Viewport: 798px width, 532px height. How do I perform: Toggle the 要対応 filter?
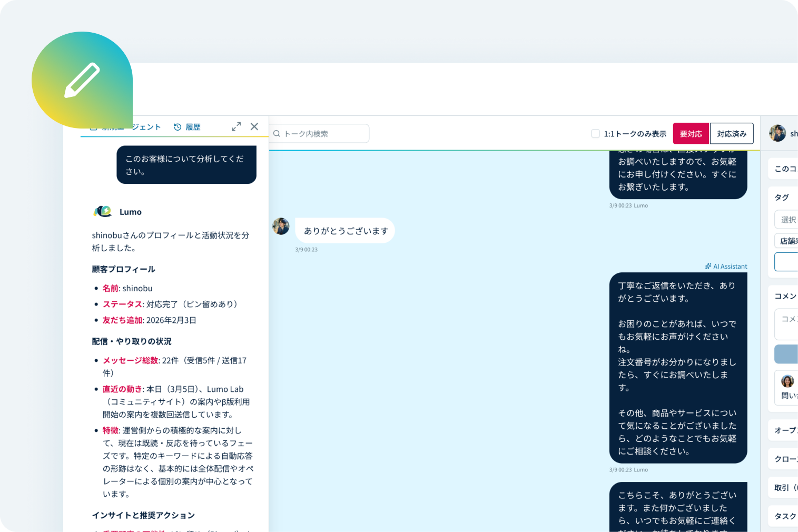[x=691, y=133]
